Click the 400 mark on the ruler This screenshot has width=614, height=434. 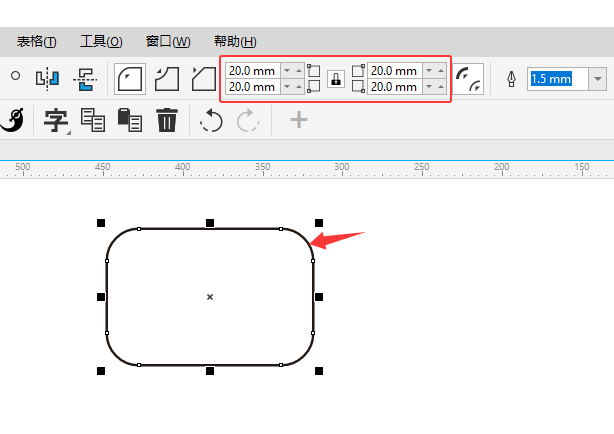[x=182, y=166]
